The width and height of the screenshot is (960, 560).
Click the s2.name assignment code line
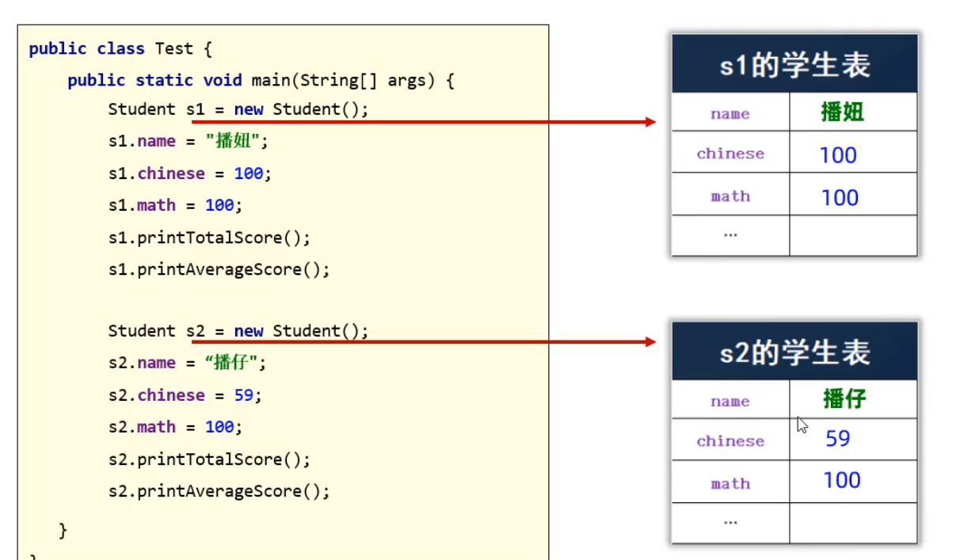point(188,363)
